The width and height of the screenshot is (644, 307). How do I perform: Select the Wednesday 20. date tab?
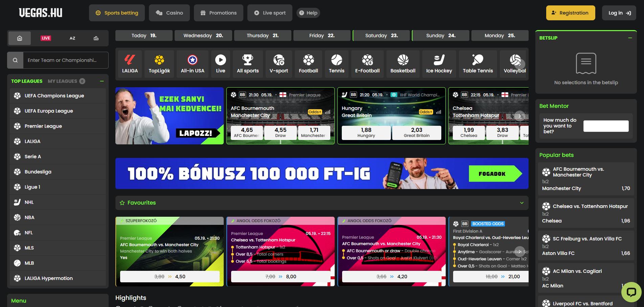[203, 36]
